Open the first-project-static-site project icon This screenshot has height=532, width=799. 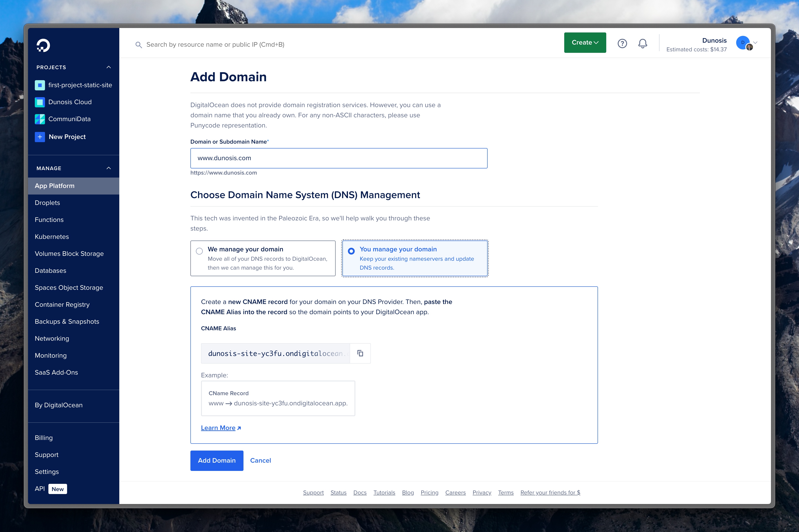pyautogui.click(x=40, y=85)
